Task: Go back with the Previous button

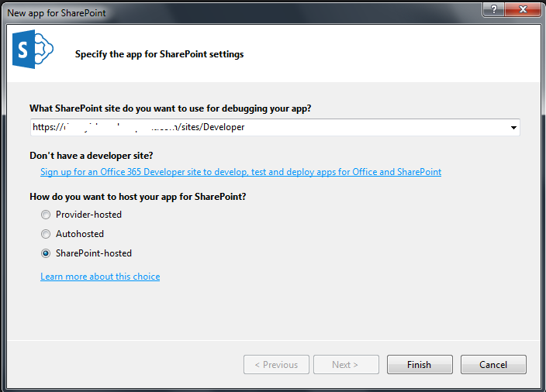Action: click(x=276, y=365)
